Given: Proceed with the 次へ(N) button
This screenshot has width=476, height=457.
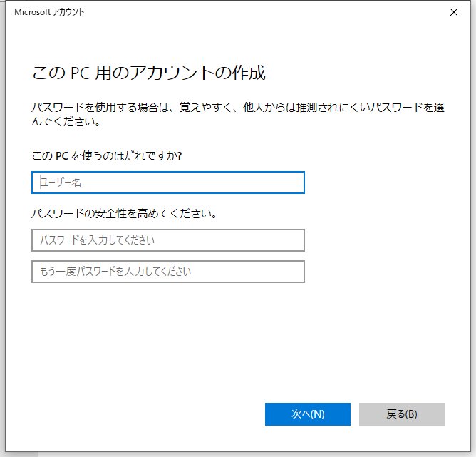Looking at the screenshot, I should (x=308, y=414).
